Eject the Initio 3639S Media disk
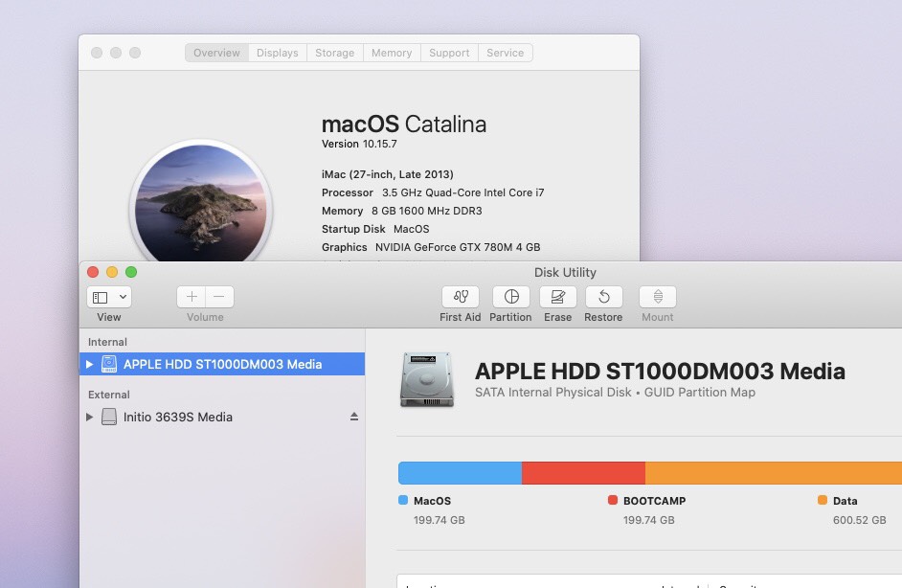The height and width of the screenshot is (588, 902). point(353,417)
